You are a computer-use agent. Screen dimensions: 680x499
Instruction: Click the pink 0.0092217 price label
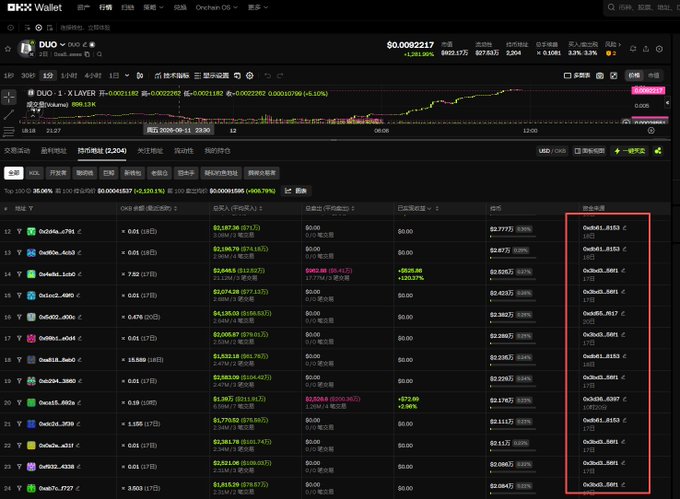(648, 90)
